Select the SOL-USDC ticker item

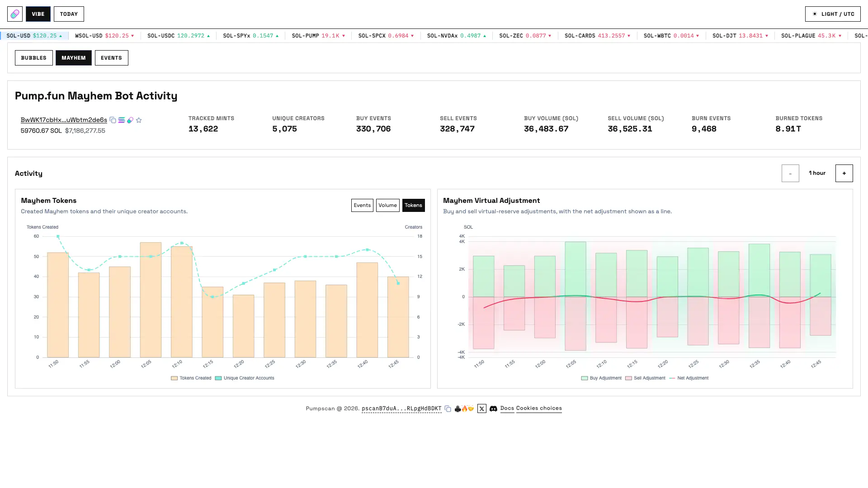coord(179,36)
